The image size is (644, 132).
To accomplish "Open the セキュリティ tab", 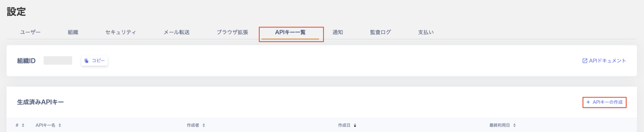I will coord(121,32).
